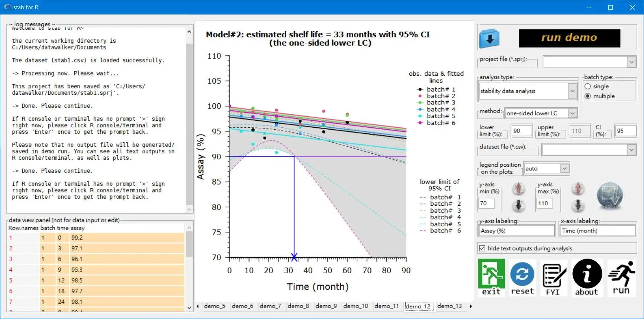Click the round save plot icon
The height and width of the screenshot is (319, 644).
(x=609, y=195)
